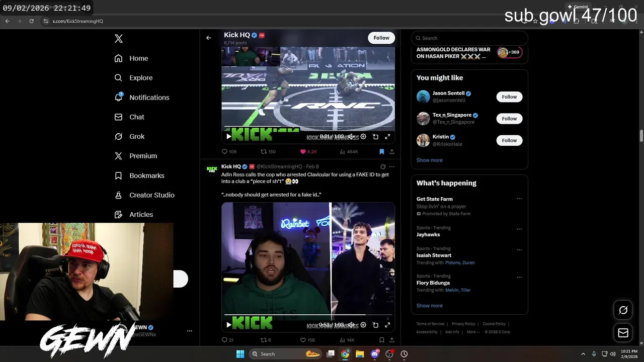Share the post with 14K views
The image size is (644, 362).
pyautogui.click(x=392, y=340)
